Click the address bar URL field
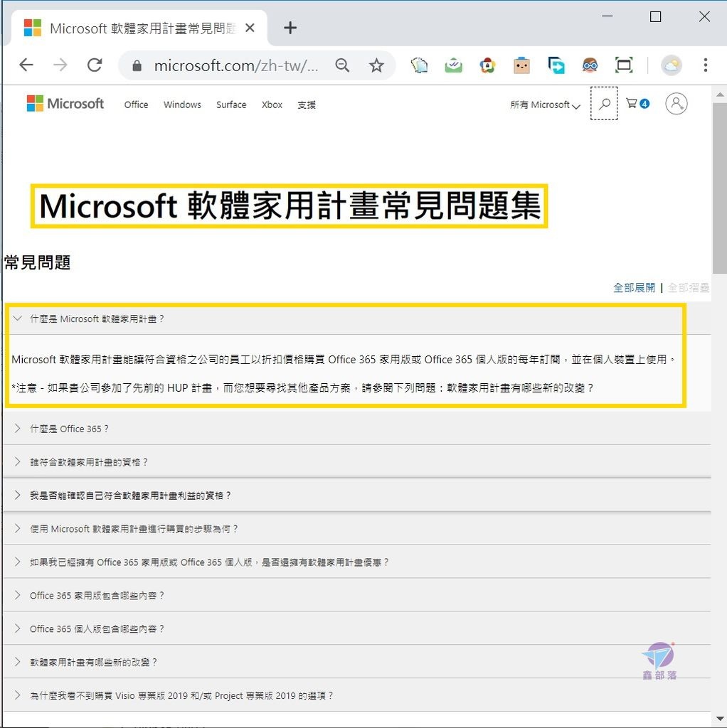This screenshot has width=727, height=728. [x=236, y=65]
